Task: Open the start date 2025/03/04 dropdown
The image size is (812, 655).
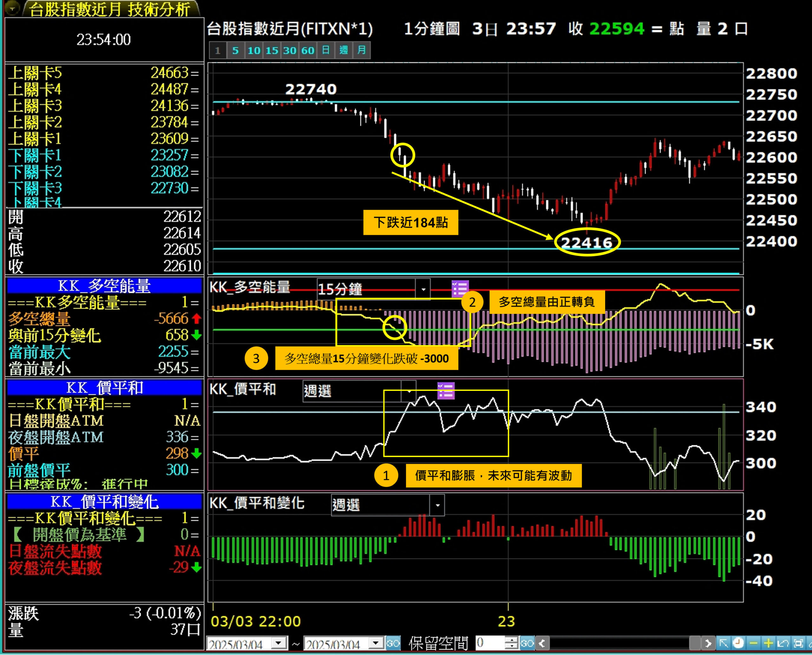Action: pyautogui.click(x=279, y=643)
